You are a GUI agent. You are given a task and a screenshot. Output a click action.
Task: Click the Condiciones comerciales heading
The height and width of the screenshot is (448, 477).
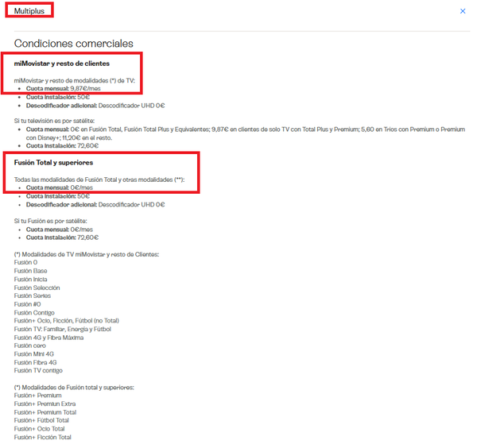pos(74,44)
